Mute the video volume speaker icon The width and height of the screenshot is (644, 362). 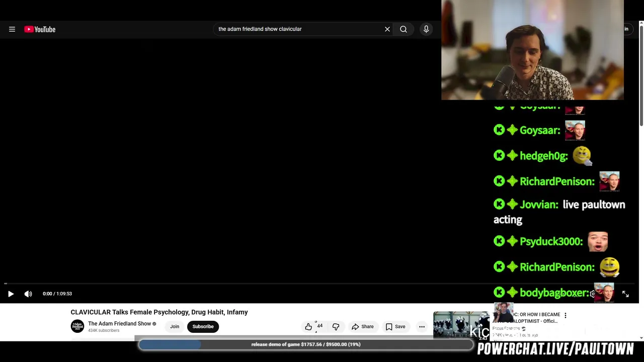point(28,294)
